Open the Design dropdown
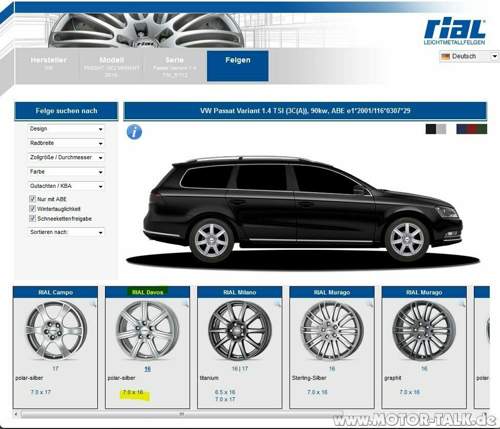The width and height of the screenshot is (500, 429). (66, 129)
